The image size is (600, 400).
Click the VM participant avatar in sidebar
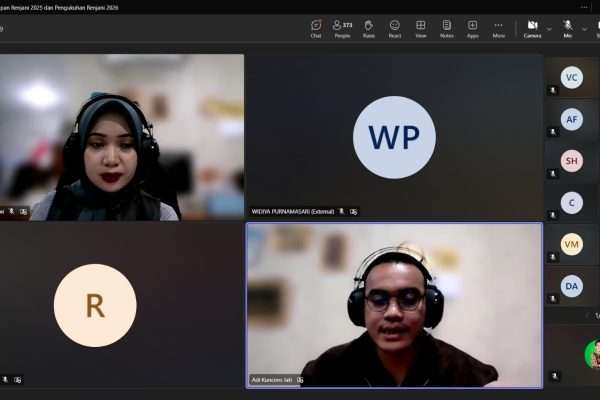click(572, 244)
